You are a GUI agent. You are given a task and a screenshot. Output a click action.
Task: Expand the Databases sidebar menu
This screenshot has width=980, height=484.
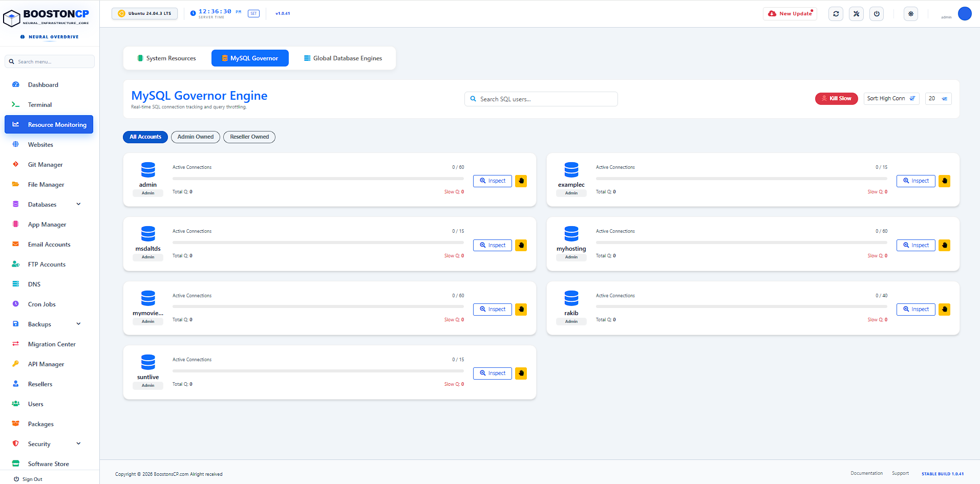click(49, 205)
